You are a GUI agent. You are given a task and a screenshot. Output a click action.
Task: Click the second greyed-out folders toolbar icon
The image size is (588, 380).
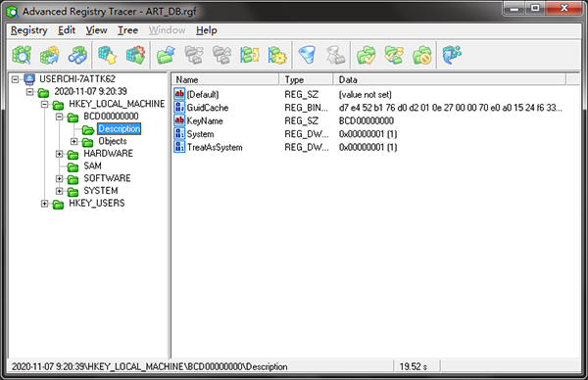pyautogui.click(x=222, y=55)
